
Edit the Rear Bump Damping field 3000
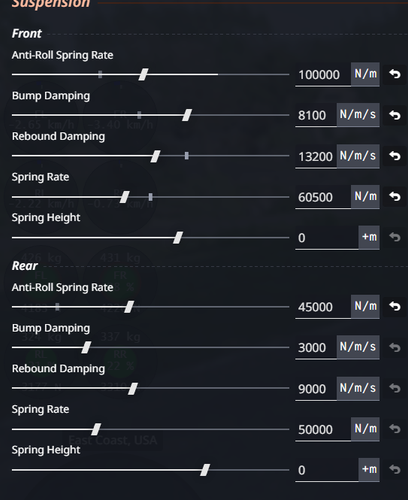tap(316, 348)
